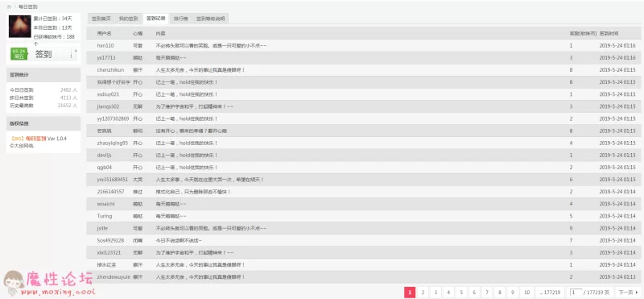Select the 今日已签到 2482 人 statistic
Screen dimensions: 644x299
[x=43, y=90]
